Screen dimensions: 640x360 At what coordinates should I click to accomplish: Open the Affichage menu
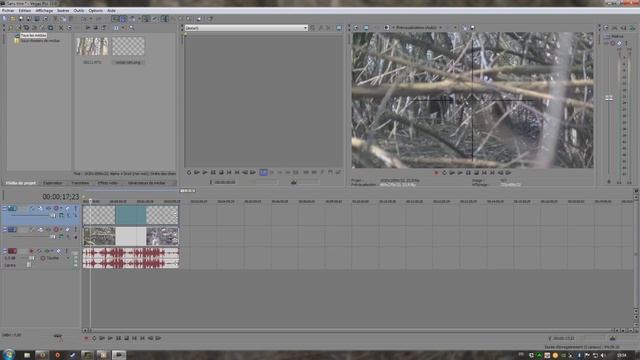(44, 11)
